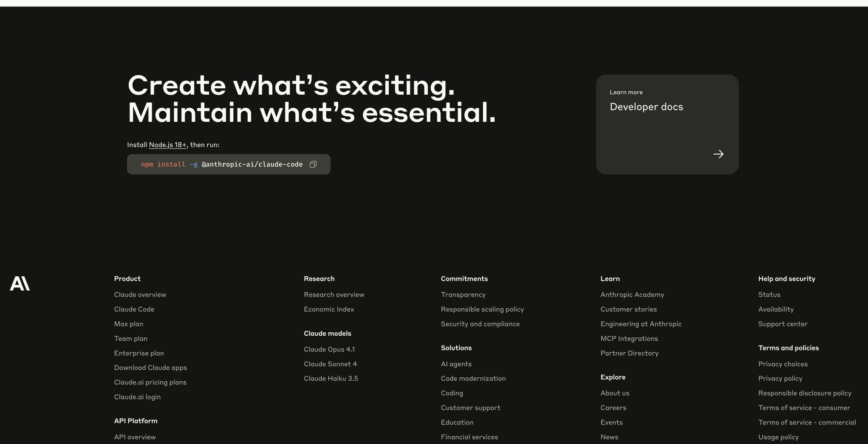868x444 pixels.
Task: Go to About us
Action: click(x=615, y=393)
